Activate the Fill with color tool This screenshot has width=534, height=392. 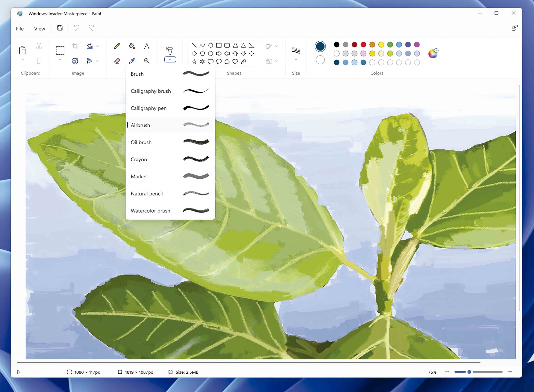click(131, 46)
